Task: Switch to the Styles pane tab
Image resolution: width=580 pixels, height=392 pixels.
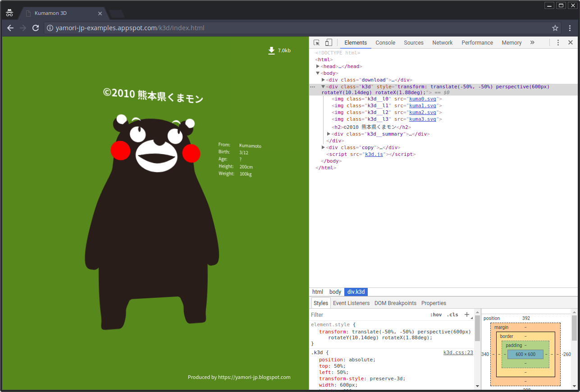Action: pos(321,303)
